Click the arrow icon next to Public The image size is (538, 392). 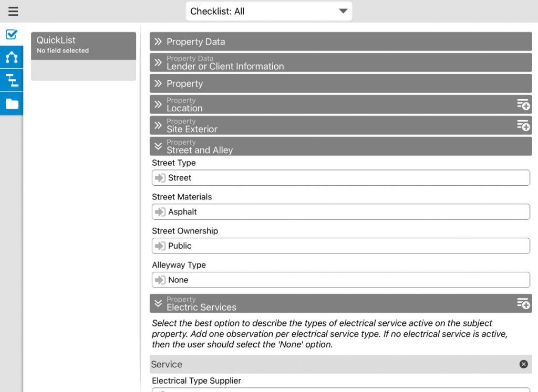click(x=160, y=246)
